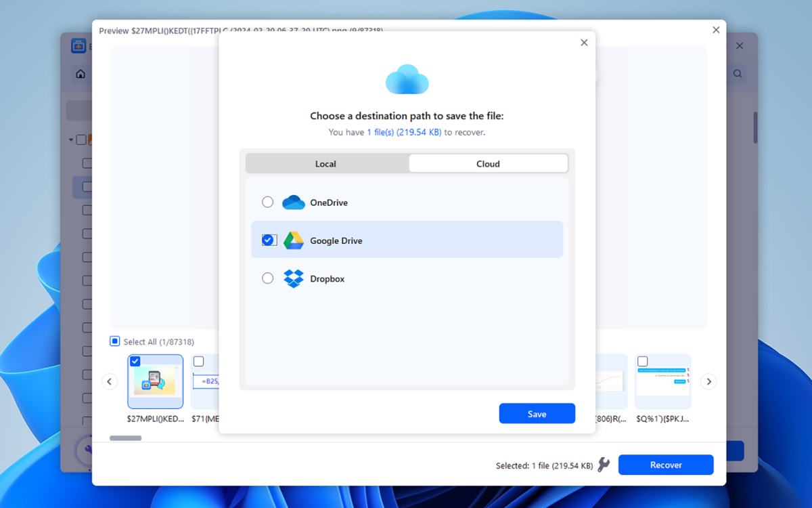Click the Recover button in Preview window
Screen dimensions: 812x508
[x=666, y=465]
